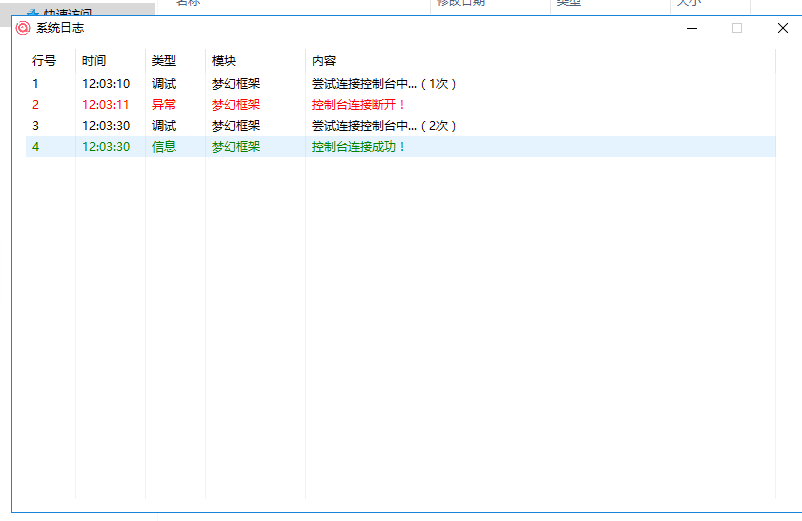The image size is (802, 521).
Task: Click 梦幻框架 module cell in row 1
Action: (x=236, y=83)
